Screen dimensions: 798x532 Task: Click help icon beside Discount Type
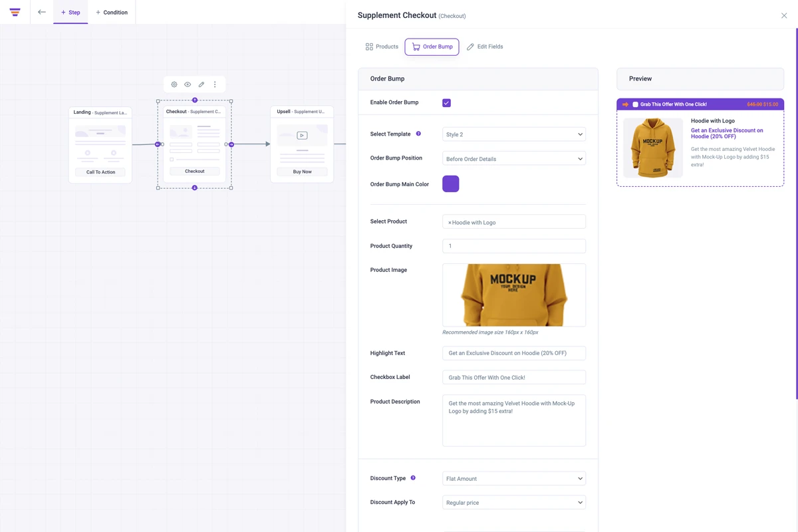click(x=413, y=478)
